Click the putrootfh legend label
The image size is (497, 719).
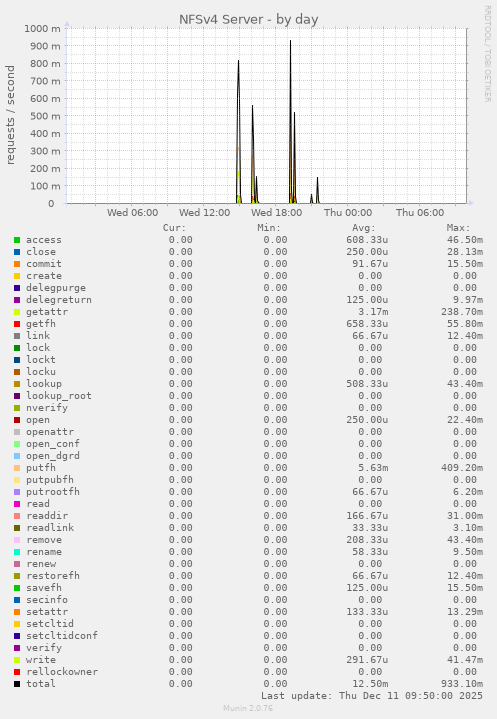pyautogui.click(x=53, y=492)
